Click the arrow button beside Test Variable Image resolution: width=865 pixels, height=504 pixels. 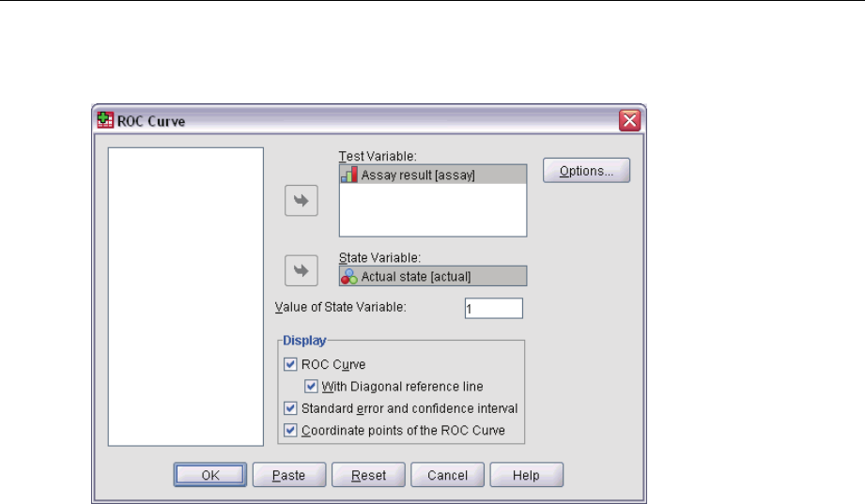point(301,200)
